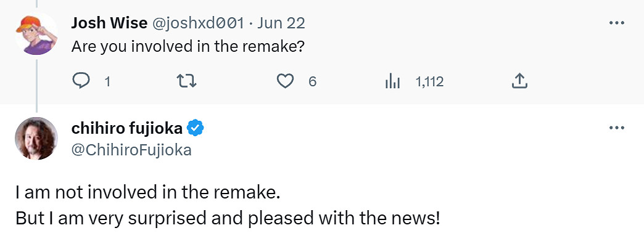
Task: Click the 1,112 views count
Action: pyautogui.click(x=429, y=81)
